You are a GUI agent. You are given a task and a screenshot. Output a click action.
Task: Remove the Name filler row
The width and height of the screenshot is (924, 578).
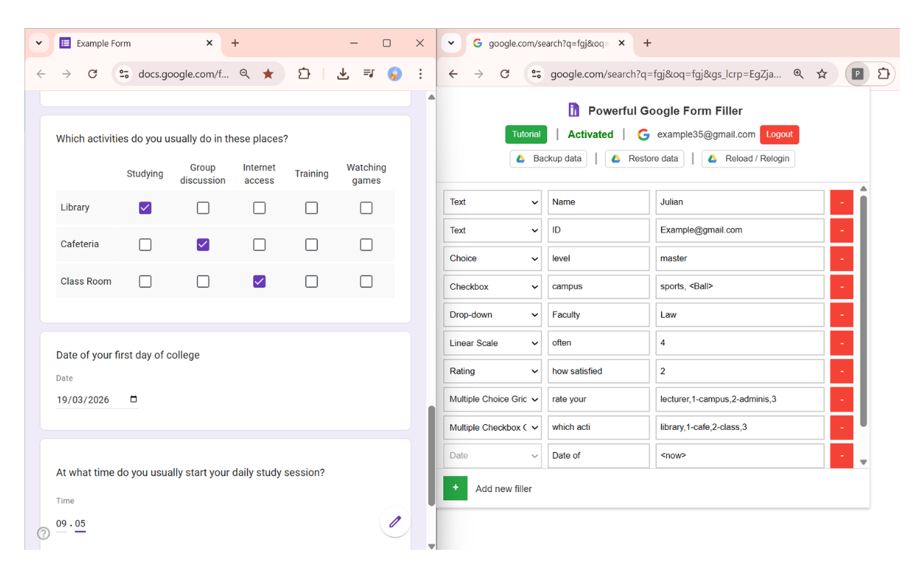click(842, 202)
